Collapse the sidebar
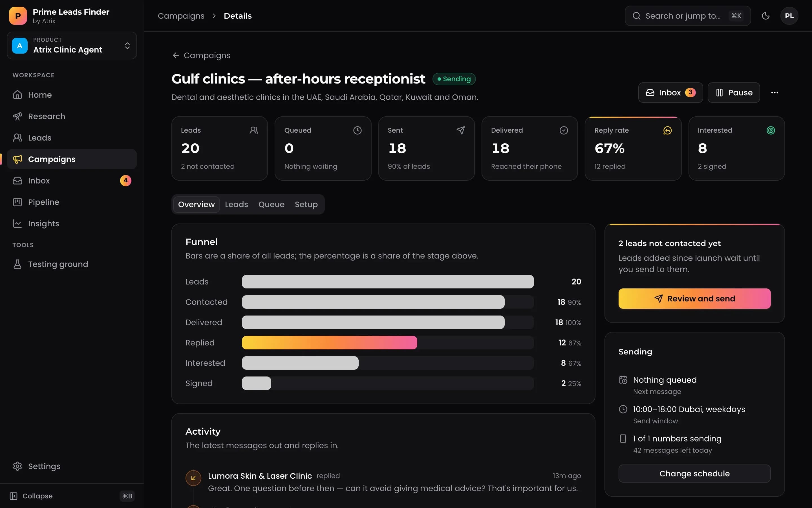The width and height of the screenshot is (812, 508). pos(72,496)
